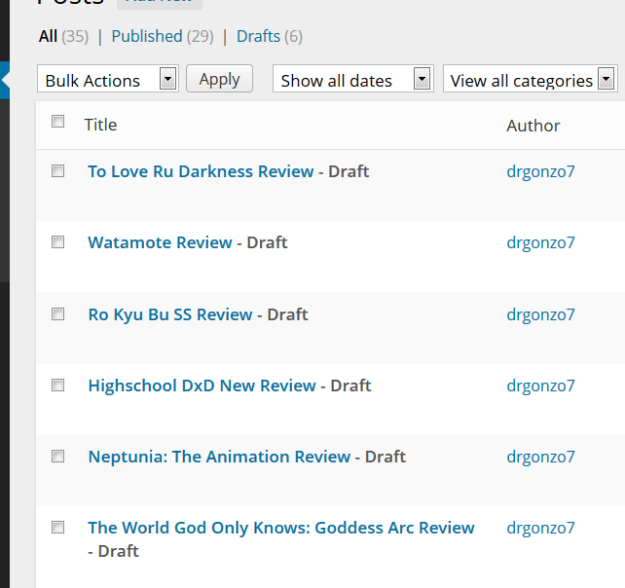This screenshot has width=625, height=588.
Task: Click author drgonzo7 on To Love Ru row
Action: tap(540, 172)
